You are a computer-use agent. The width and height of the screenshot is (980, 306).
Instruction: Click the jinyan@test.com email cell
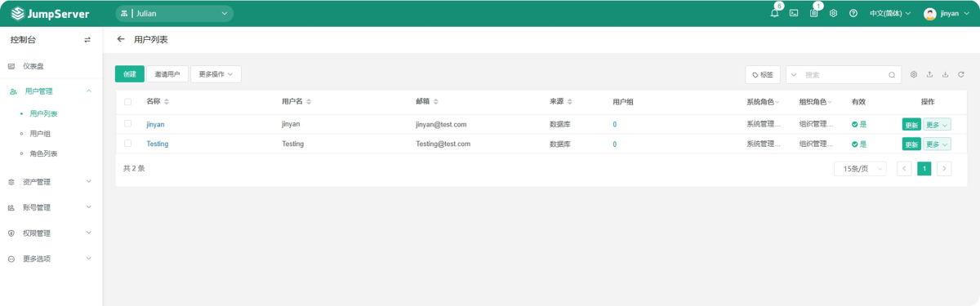(441, 125)
